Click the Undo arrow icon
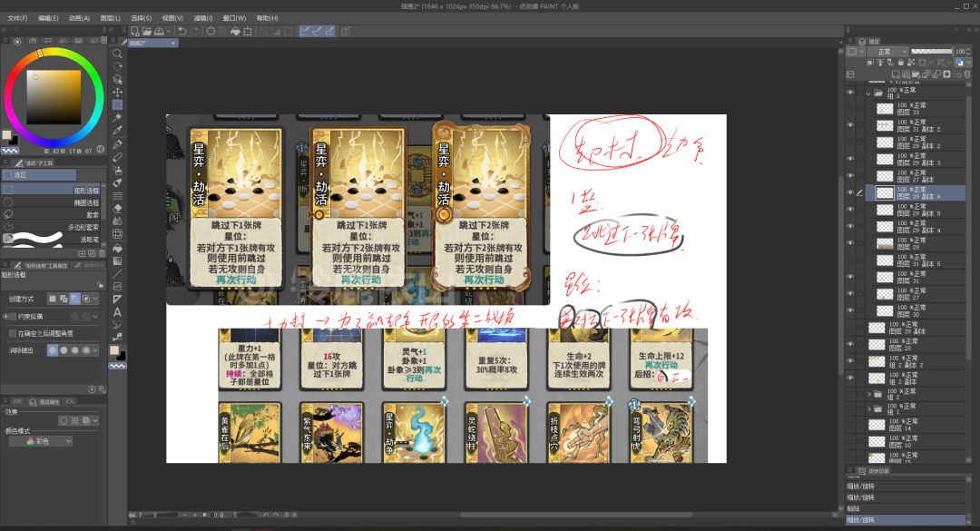The height and width of the screenshot is (531, 980). click(181, 31)
